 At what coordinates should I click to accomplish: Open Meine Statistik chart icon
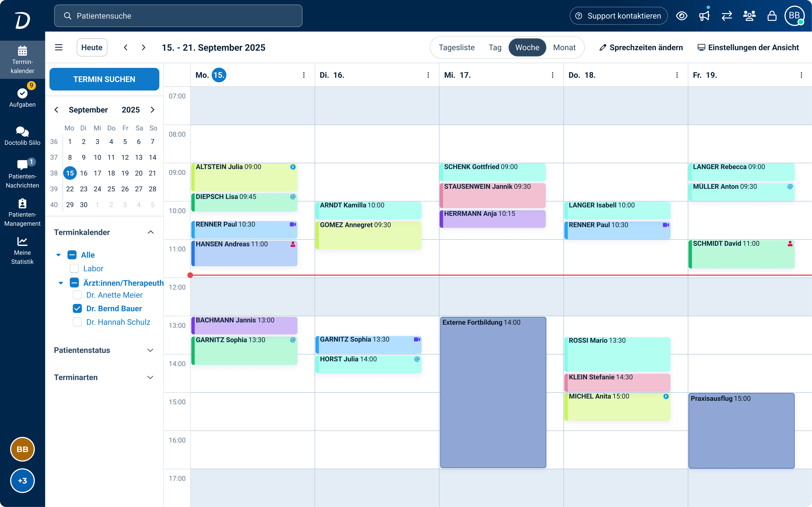point(22,241)
